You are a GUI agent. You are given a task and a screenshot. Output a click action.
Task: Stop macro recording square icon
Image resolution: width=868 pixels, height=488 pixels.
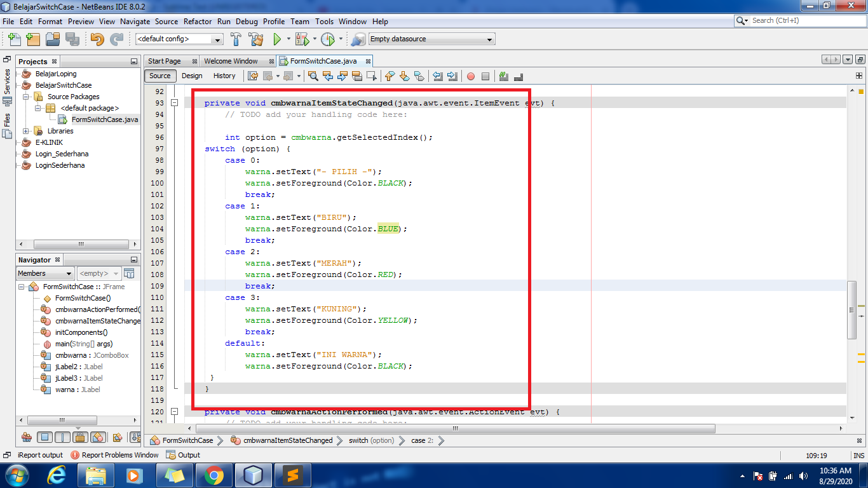click(x=485, y=76)
